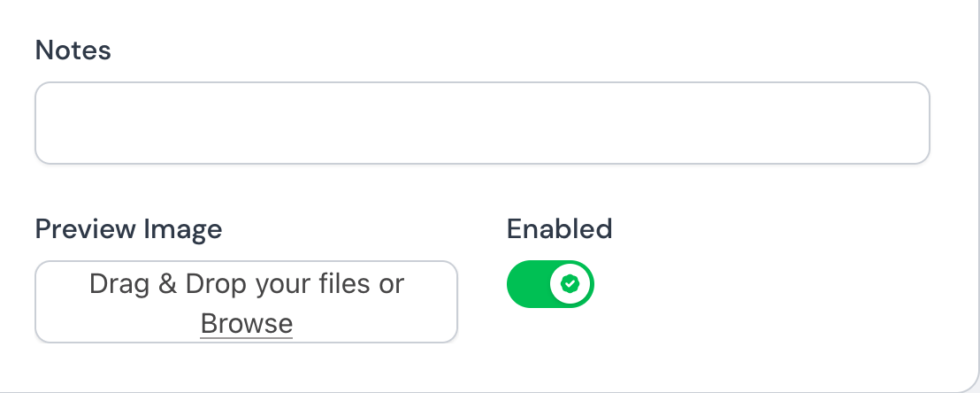Click the Preview Image label
980x393 pixels.
coord(128,229)
